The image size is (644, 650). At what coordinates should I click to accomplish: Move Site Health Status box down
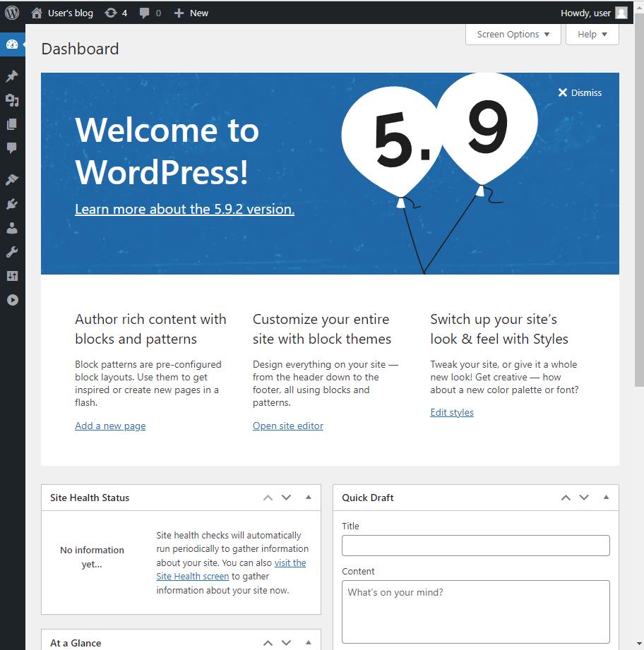(x=286, y=498)
